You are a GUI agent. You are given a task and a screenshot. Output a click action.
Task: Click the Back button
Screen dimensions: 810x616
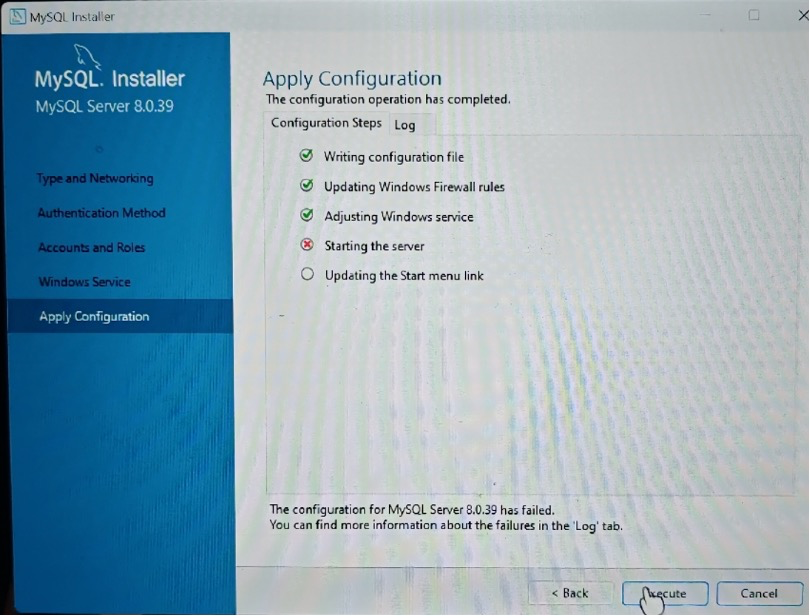point(570,594)
